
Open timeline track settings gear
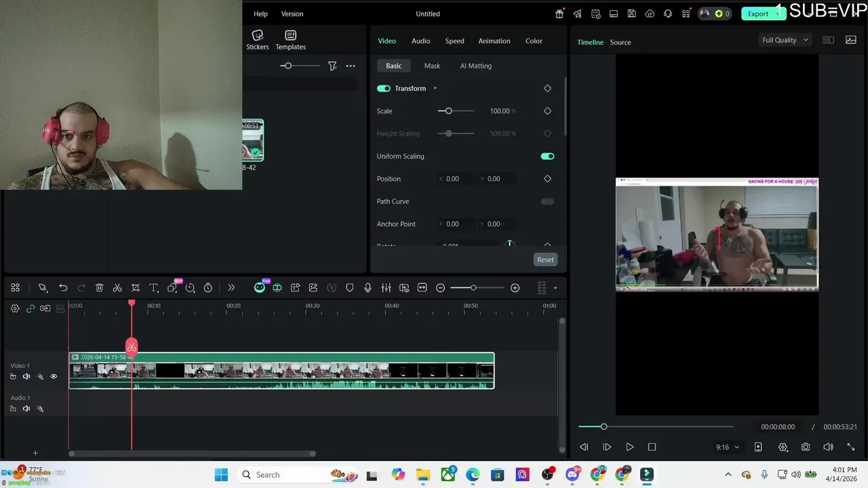[15, 308]
